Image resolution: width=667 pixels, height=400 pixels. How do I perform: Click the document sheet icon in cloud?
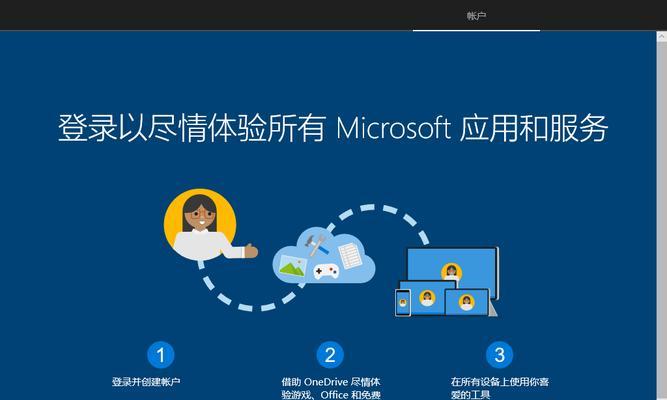(x=350, y=255)
